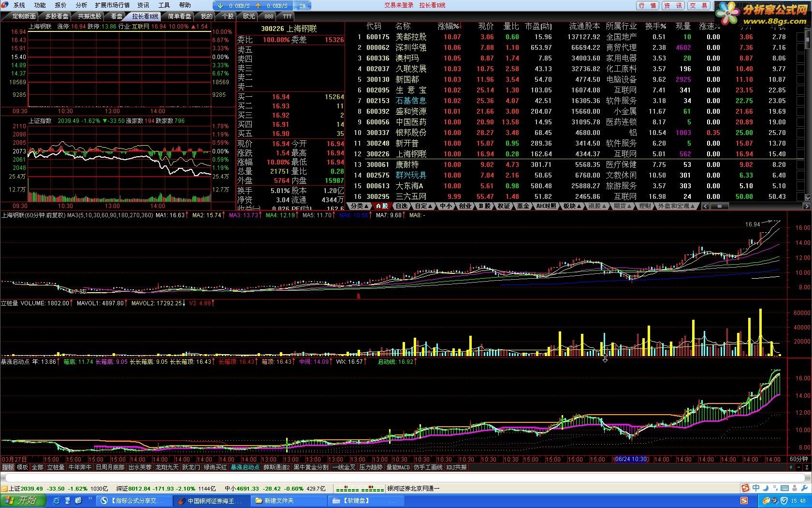The image size is (812, 508).
Task: Select the KDJ共振 indicator
Action: click(x=457, y=467)
